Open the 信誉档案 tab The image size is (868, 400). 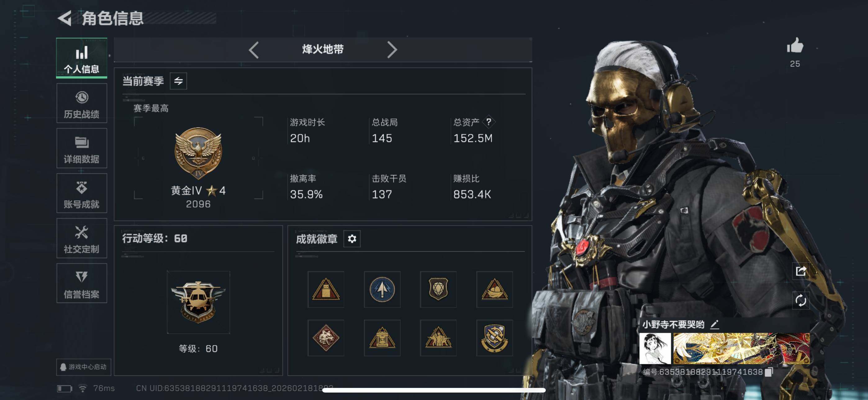pos(82,283)
